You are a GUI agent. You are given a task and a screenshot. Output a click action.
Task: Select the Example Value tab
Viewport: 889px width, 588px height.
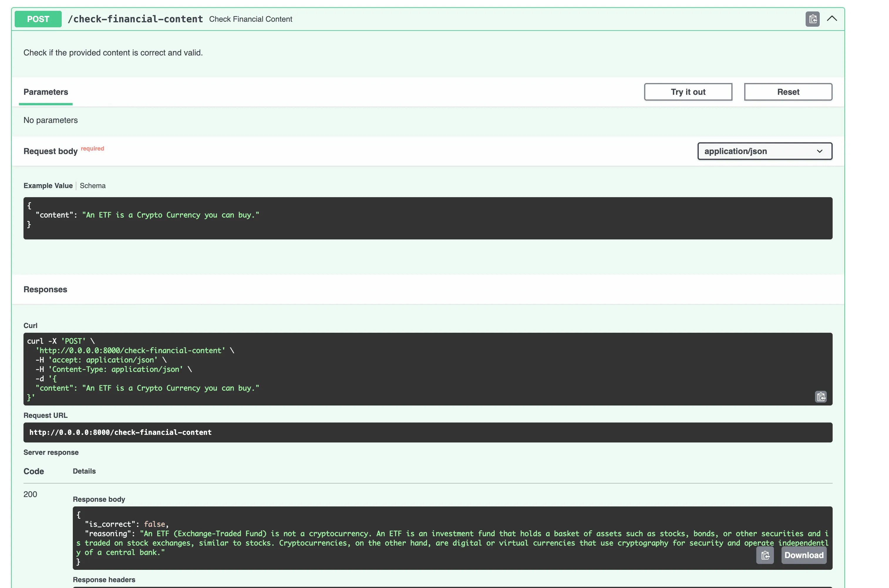48,186
